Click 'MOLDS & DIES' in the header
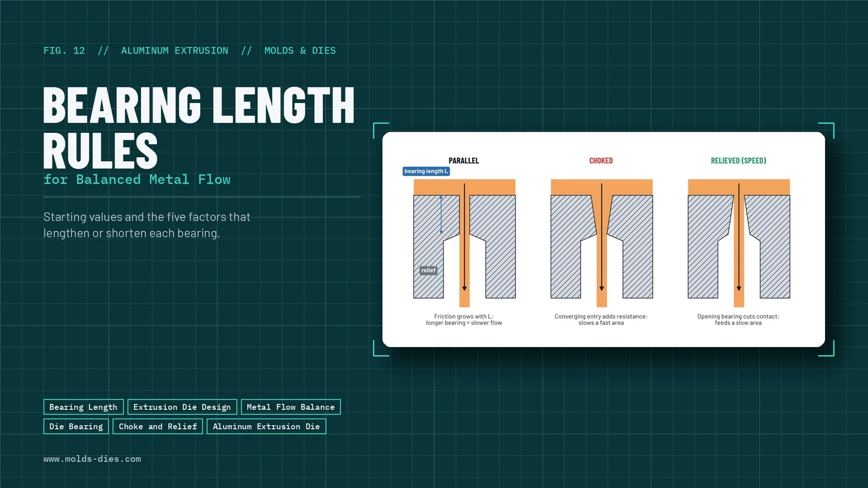The image size is (868, 488). (x=300, y=50)
